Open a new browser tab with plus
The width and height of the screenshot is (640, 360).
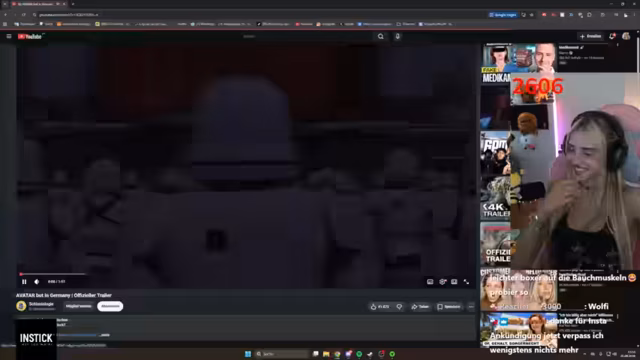pos(73,4)
